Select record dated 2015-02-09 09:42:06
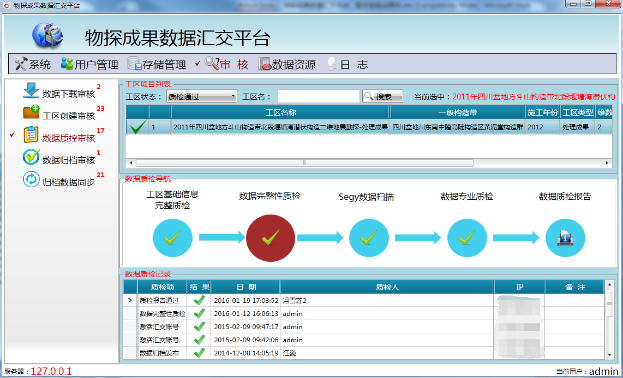Viewport: 623px width, 378px height. 245,340
